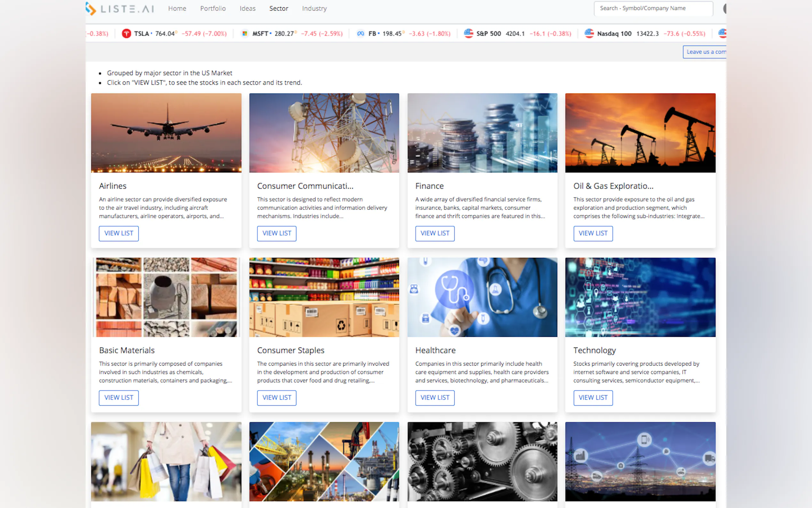
Task: Switch to the Ideas section
Action: coord(247,8)
